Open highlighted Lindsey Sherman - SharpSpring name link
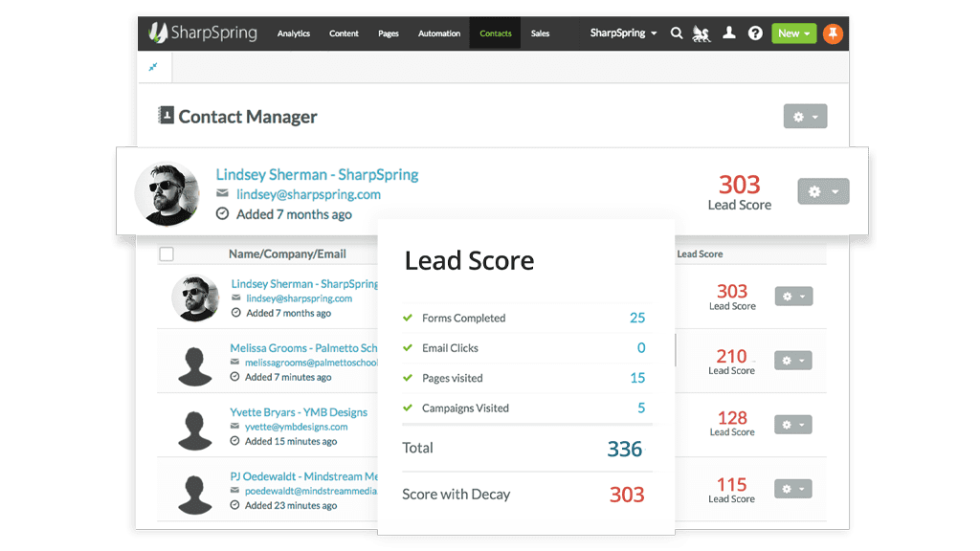 click(x=317, y=174)
